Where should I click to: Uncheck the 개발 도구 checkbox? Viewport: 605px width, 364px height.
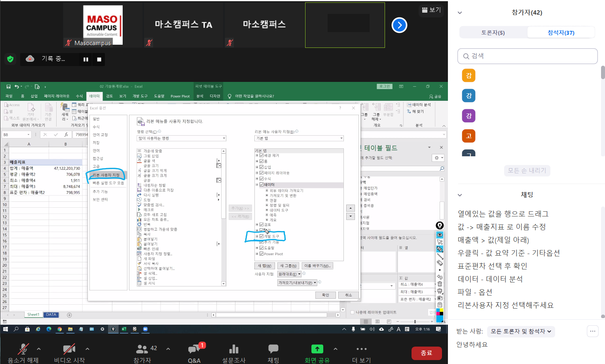click(262, 236)
